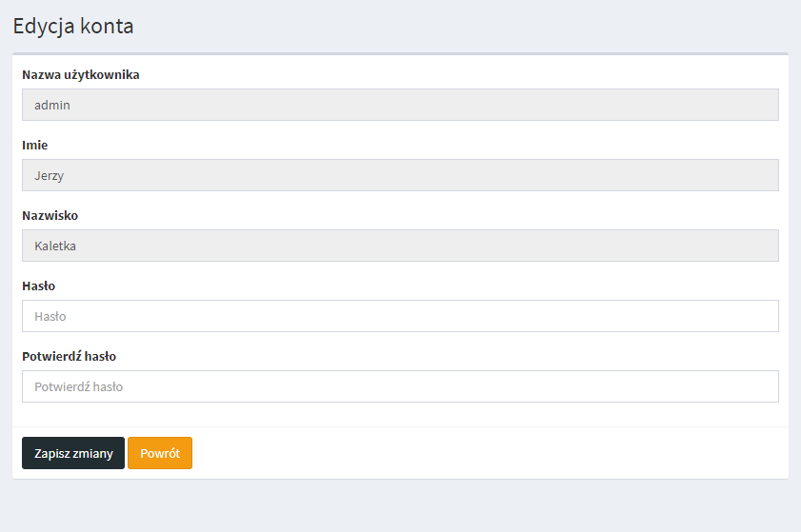Click the Imie field containing Jerzy

(x=400, y=175)
